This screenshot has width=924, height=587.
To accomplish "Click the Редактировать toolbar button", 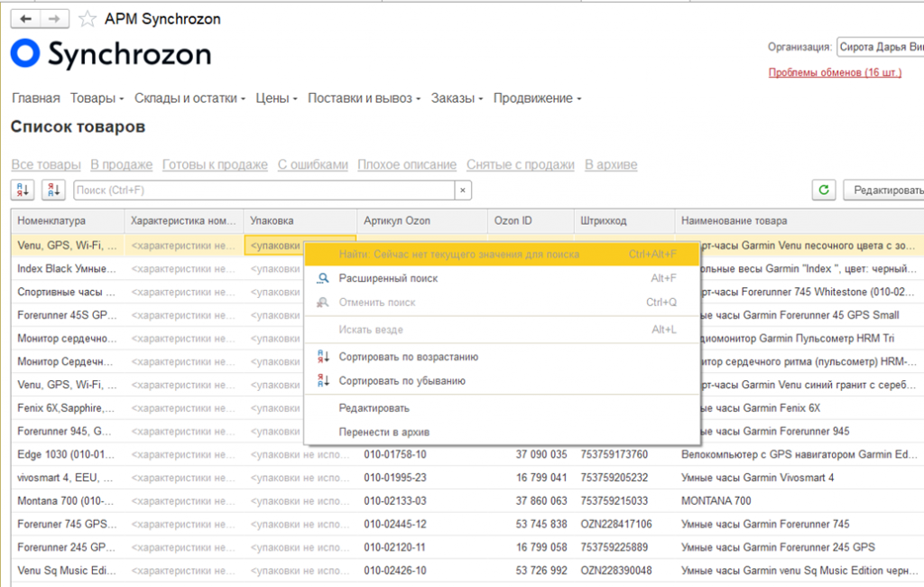I will [884, 190].
